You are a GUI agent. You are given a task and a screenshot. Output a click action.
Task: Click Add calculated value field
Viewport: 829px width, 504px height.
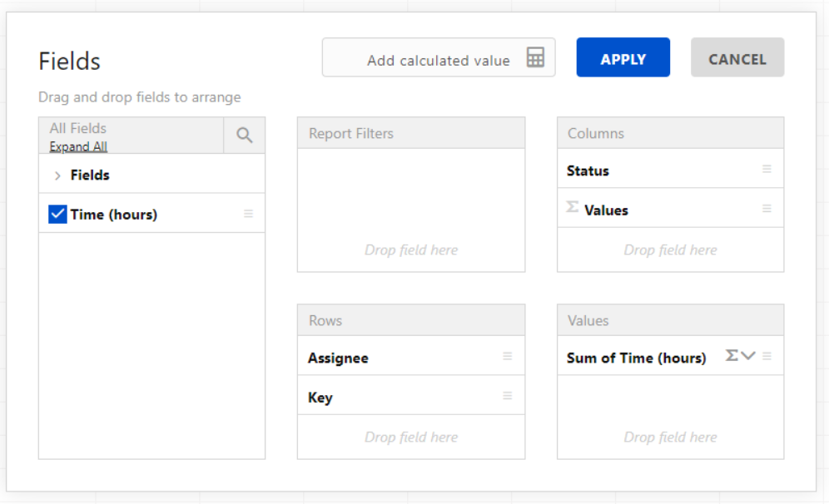click(438, 60)
